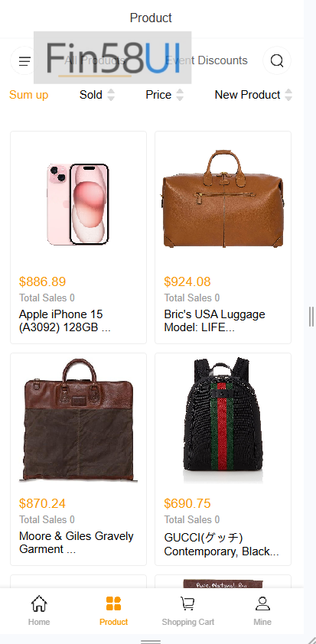Click the $924.08 price label

tap(187, 281)
